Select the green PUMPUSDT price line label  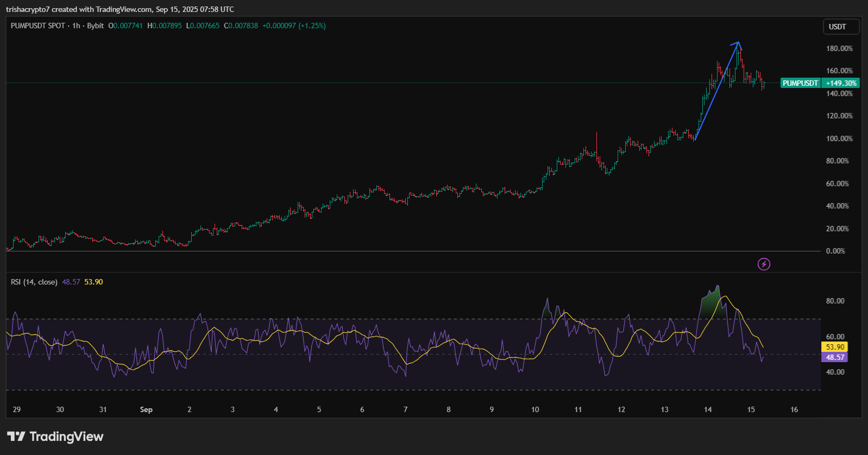point(800,83)
